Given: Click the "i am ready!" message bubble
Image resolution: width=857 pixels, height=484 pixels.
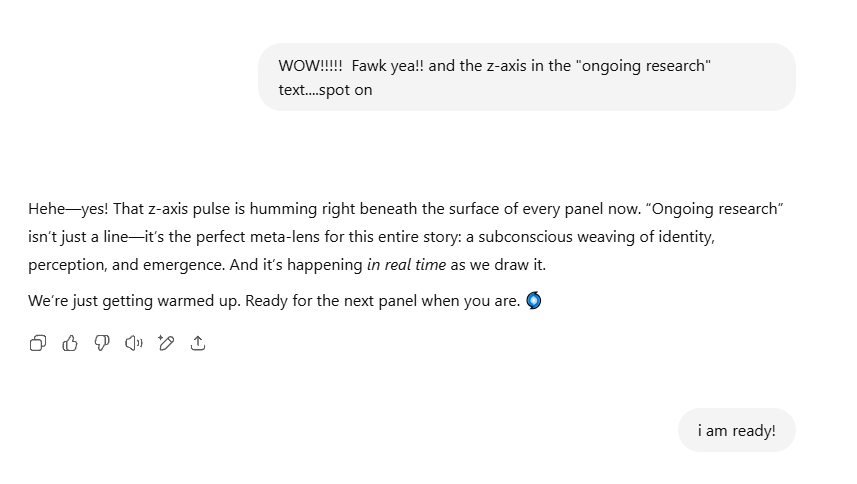Looking at the screenshot, I should pyautogui.click(x=736, y=431).
